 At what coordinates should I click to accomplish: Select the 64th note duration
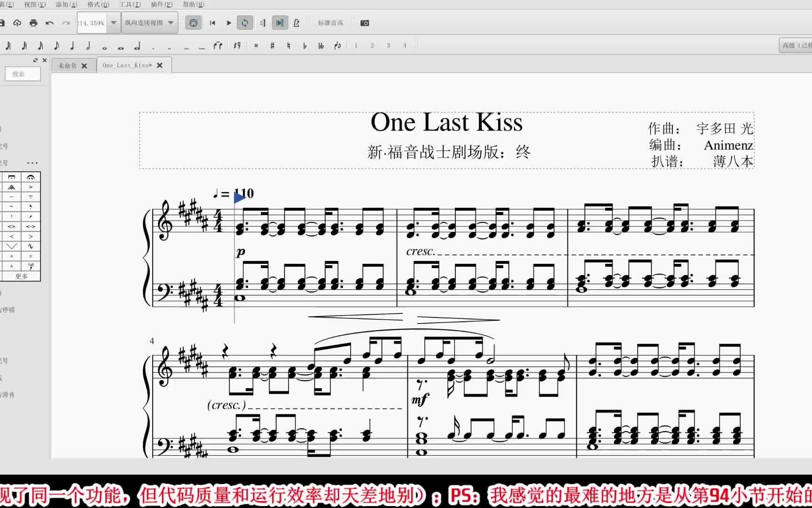coord(8,46)
